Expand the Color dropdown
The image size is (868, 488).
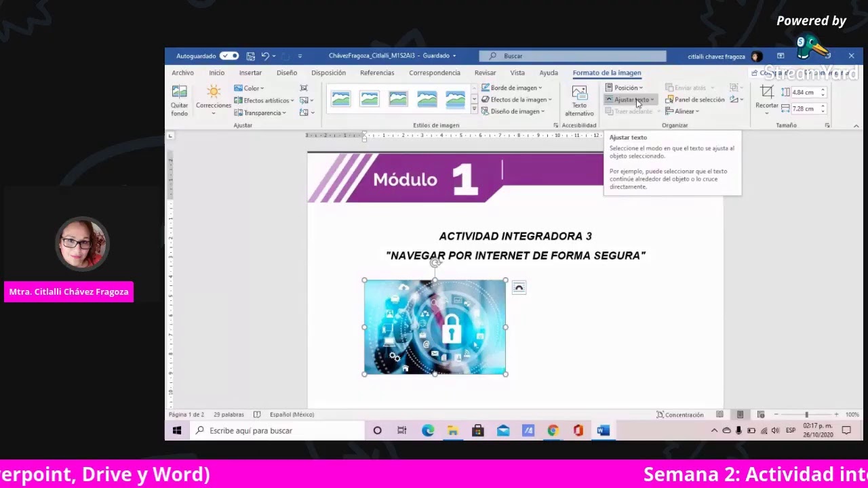[249, 88]
